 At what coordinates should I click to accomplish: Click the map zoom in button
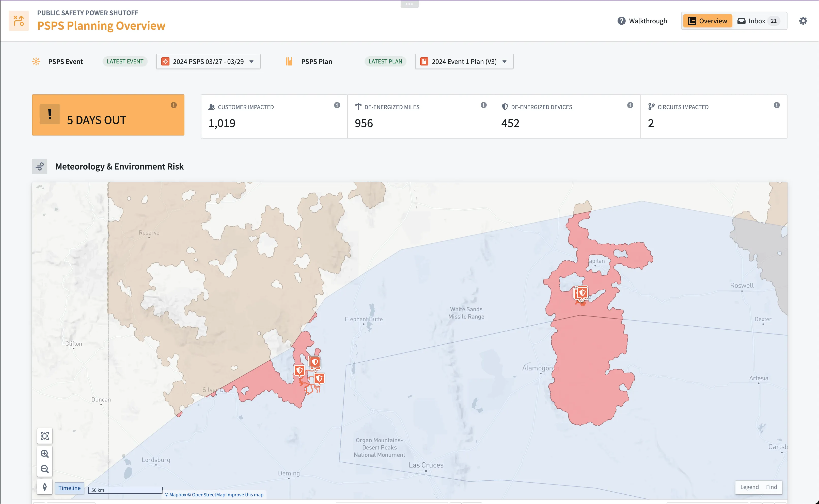click(x=45, y=454)
